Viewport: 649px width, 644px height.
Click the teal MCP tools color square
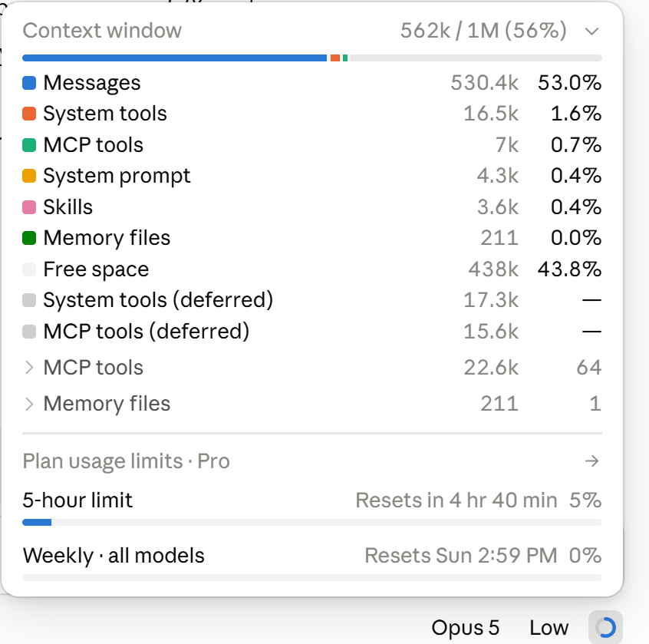(x=29, y=145)
